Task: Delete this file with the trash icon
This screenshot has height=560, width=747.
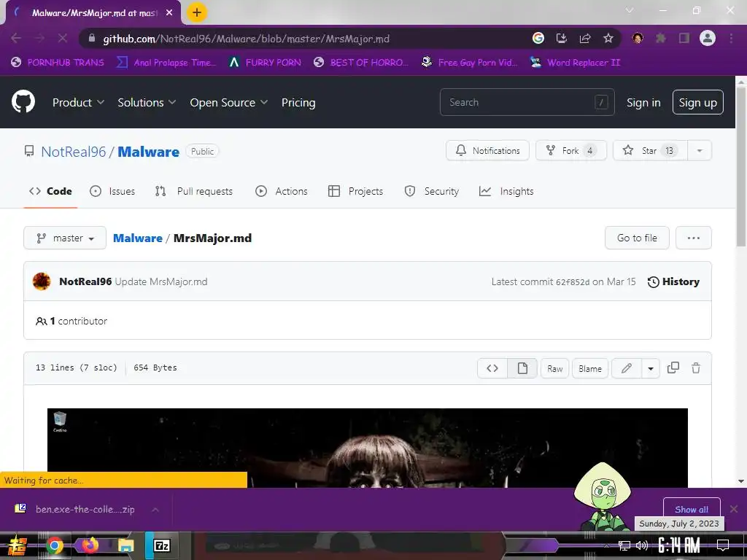Action: coord(696,367)
